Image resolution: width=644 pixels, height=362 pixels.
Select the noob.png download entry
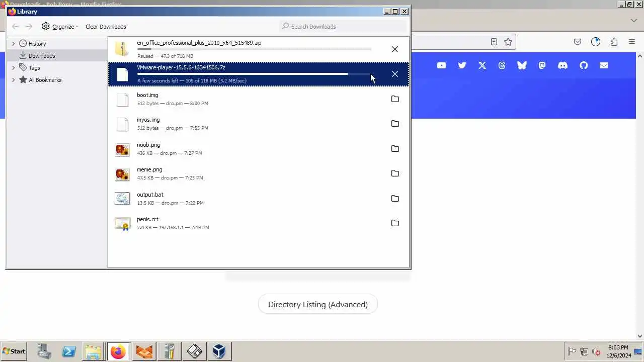[x=259, y=149]
